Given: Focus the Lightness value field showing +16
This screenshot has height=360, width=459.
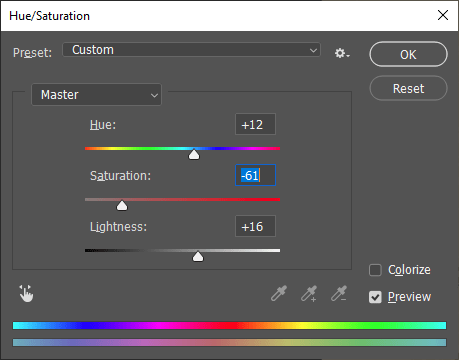Looking at the screenshot, I should tap(255, 226).
